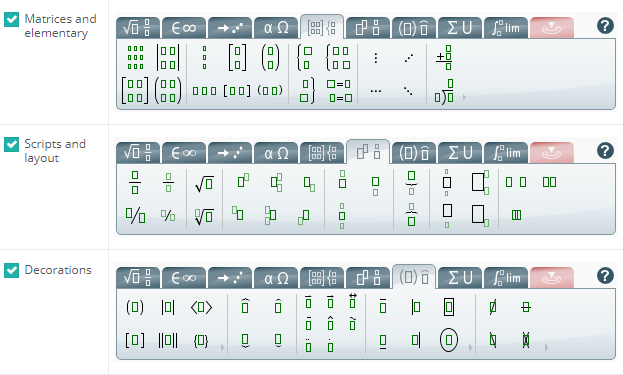Insert left superscript template
Screen dimensions: 623x375
pyautogui.click(x=238, y=213)
